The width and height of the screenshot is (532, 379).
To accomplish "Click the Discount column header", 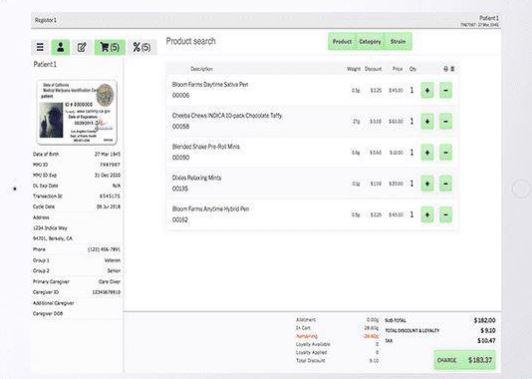I will pos(373,69).
